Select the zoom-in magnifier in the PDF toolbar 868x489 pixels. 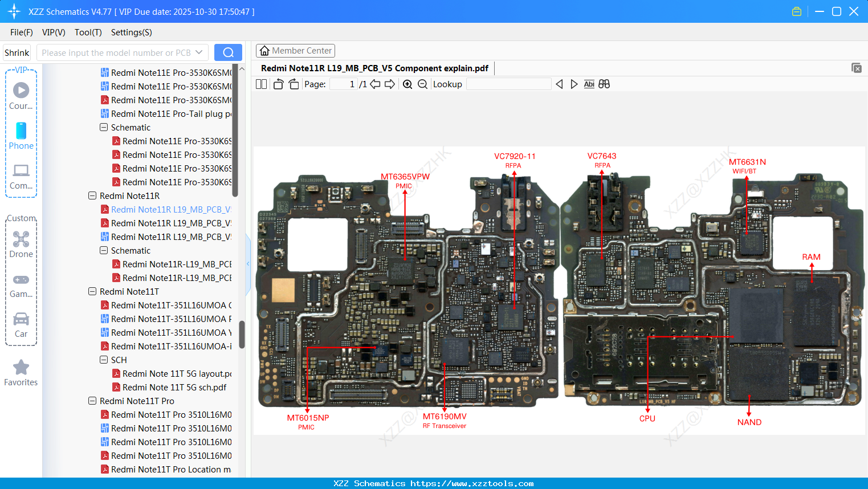point(407,84)
